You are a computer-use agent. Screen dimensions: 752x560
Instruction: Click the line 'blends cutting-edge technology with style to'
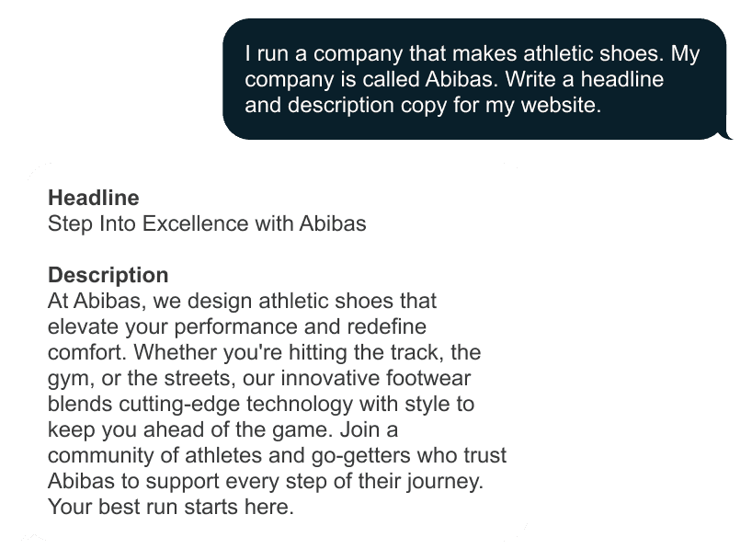(x=261, y=404)
